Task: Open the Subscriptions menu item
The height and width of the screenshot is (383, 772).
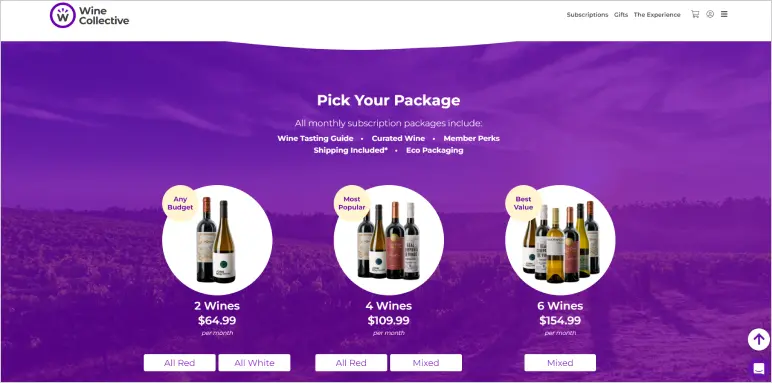Action: point(587,15)
